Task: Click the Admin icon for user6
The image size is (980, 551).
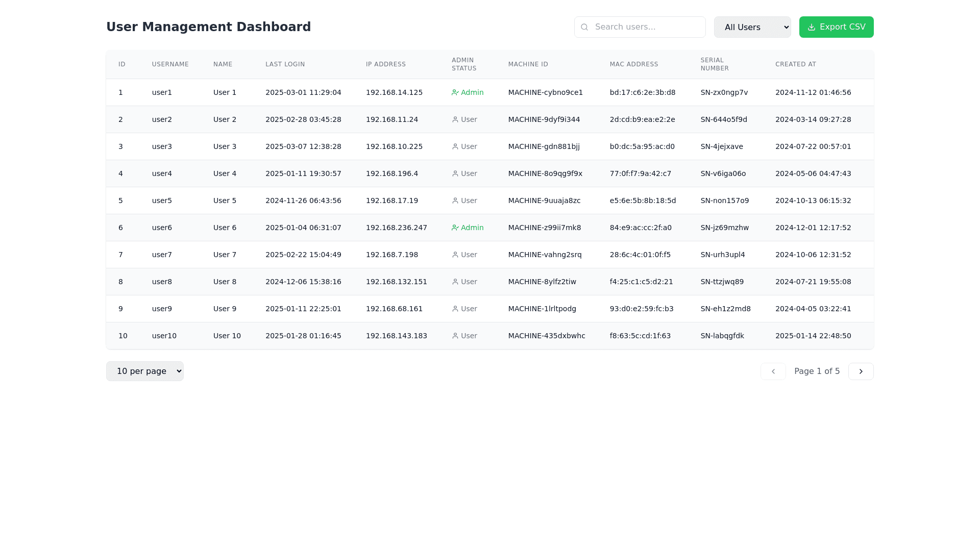Action: 455,228
